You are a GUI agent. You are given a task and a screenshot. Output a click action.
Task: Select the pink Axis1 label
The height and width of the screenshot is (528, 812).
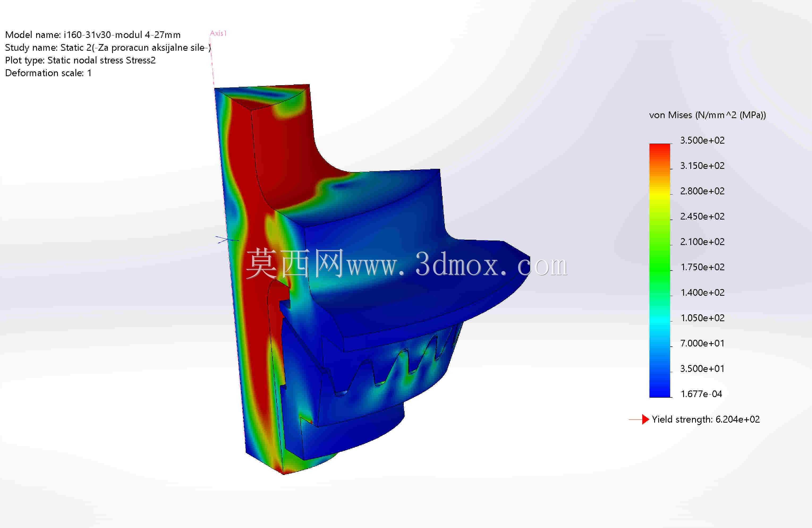[x=218, y=33]
